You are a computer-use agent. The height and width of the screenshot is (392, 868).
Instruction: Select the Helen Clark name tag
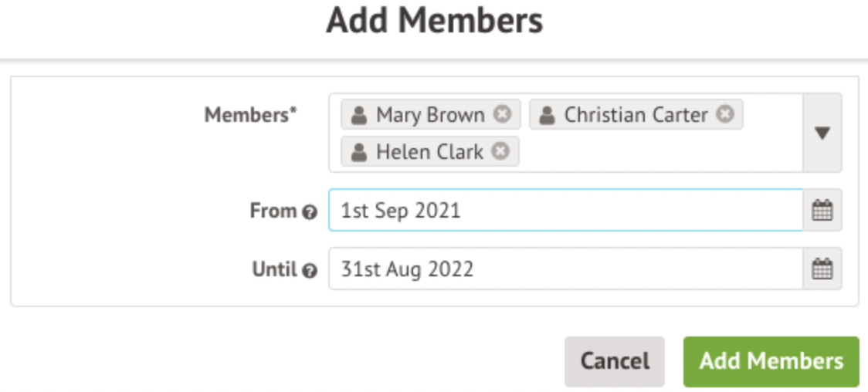point(429,152)
